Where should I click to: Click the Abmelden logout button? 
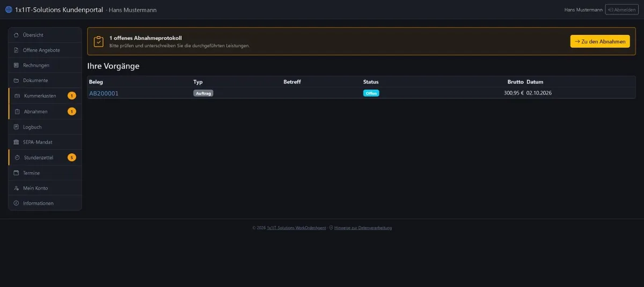[x=621, y=10]
